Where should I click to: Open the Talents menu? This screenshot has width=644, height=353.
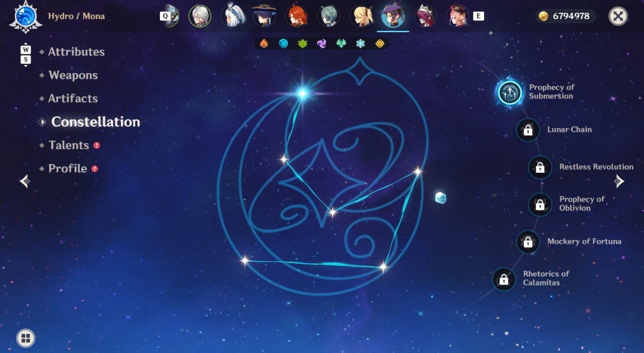69,145
